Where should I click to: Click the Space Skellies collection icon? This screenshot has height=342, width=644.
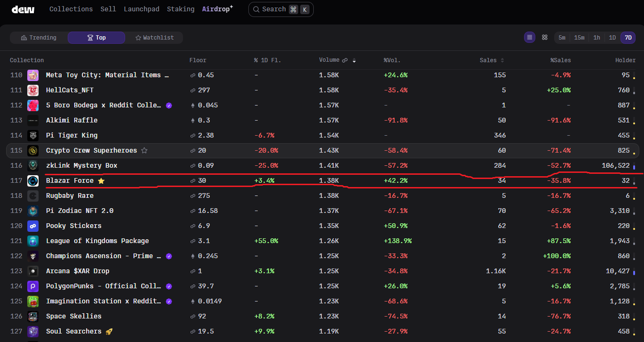click(33, 317)
